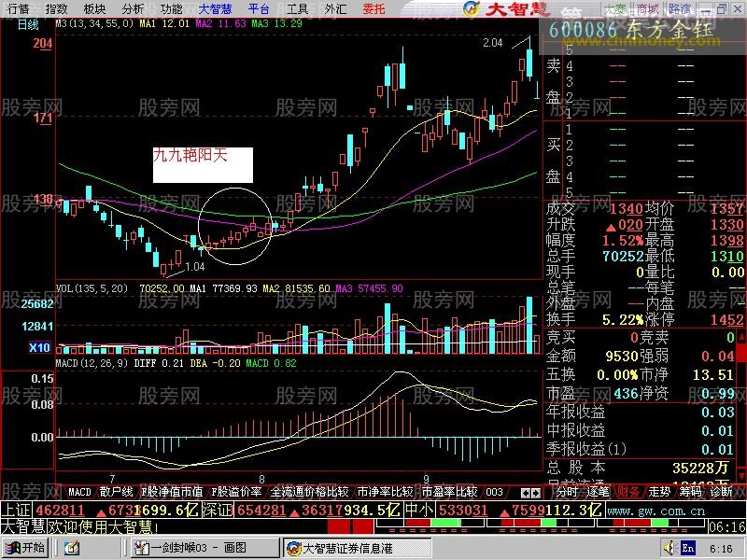Image resolution: width=747 pixels, height=560 pixels.
Task: Click the 总股本 value 35228万
Action: point(700,468)
